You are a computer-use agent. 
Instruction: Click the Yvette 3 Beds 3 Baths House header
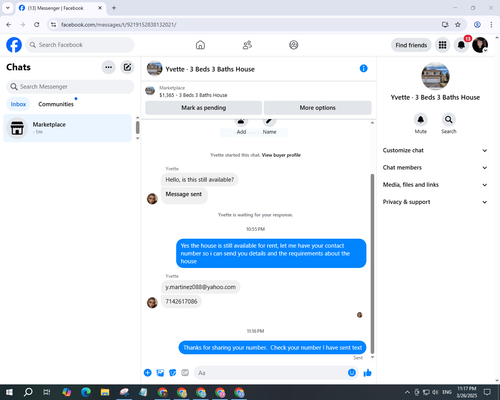point(210,69)
